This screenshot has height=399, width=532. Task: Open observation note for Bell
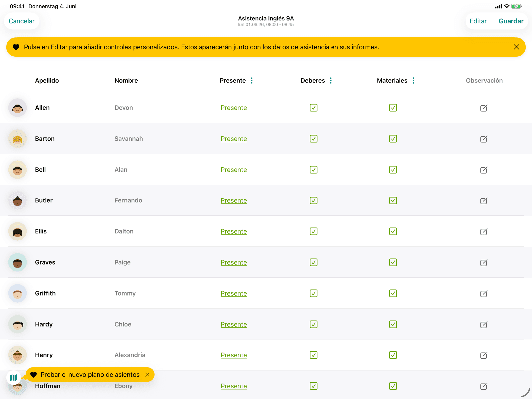(484, 170)
